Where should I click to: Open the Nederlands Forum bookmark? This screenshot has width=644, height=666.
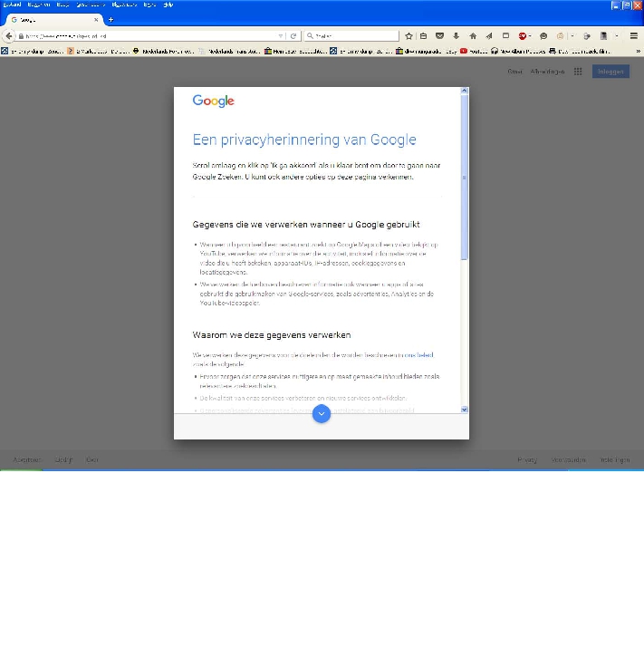pyautogui.click(x=163, y=51)
